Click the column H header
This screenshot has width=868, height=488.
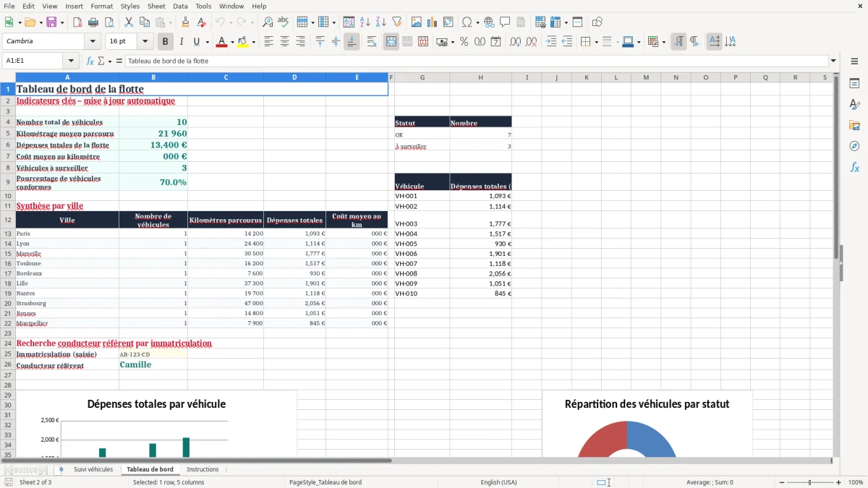[480, 77]
